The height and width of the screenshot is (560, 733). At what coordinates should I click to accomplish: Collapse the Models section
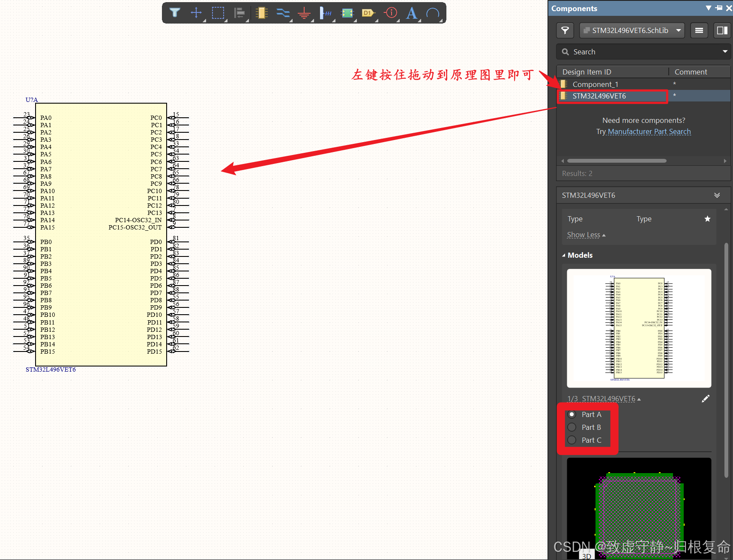(564, 255)
